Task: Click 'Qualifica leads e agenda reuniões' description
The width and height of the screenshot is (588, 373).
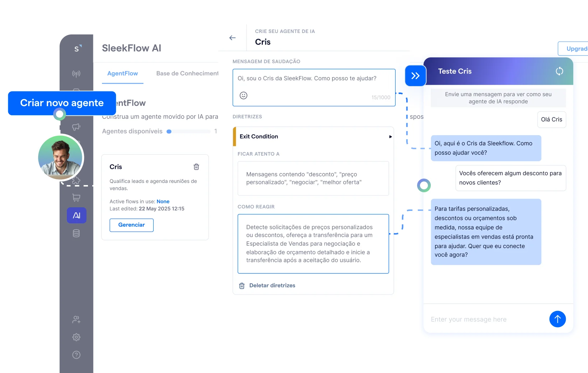Action: pos(153,185)
